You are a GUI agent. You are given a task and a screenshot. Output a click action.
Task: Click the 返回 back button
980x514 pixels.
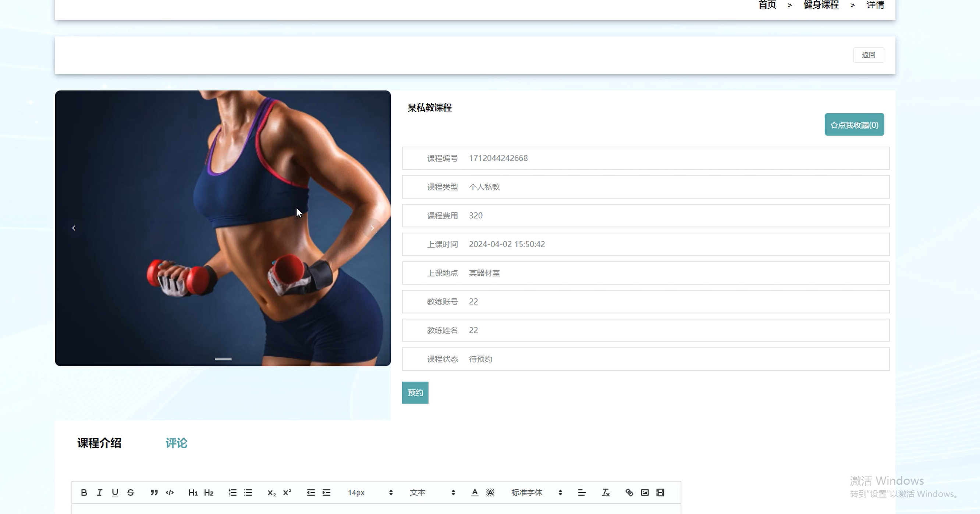pyautogui.click(x=869, y=55)
